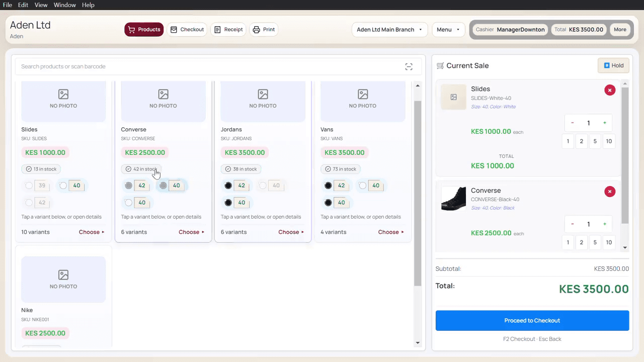Choose variants for Jordans product
The height and width of the screenshot is (362, 644).
pos(291,232)
